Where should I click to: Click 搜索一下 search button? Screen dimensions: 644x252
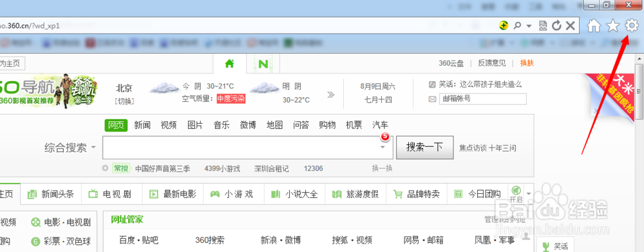click(424, 147)
